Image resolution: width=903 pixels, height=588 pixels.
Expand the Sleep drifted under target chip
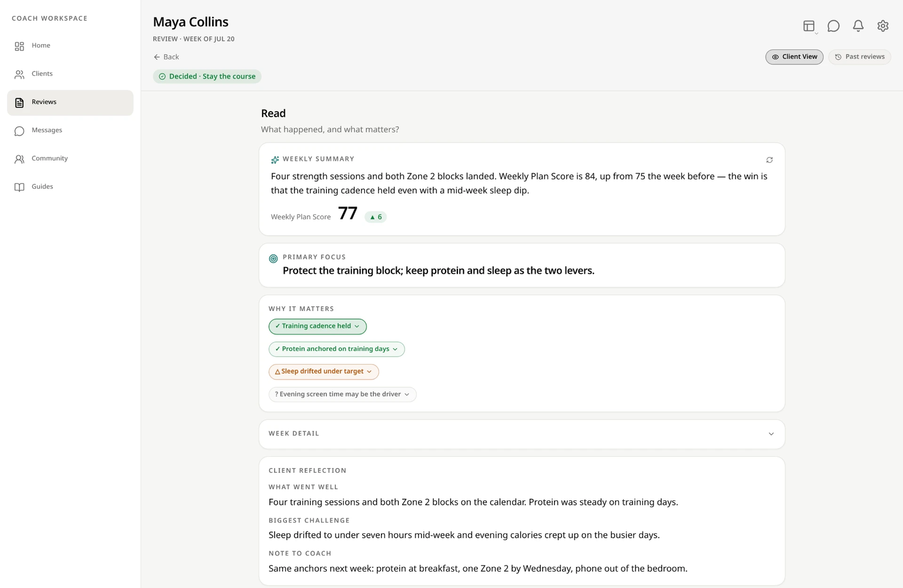(324, 372)
